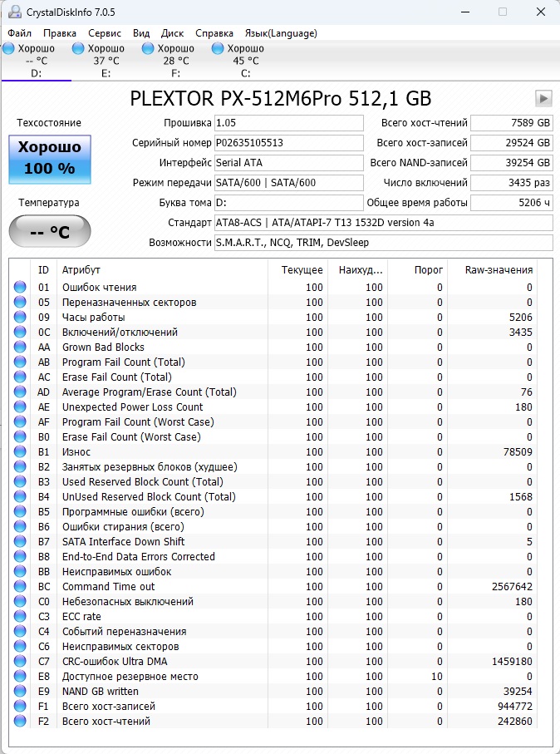Click the Интерфейс field Serial ATA
560x754 pixels.
pyautogui.click(x=289, y=163)
